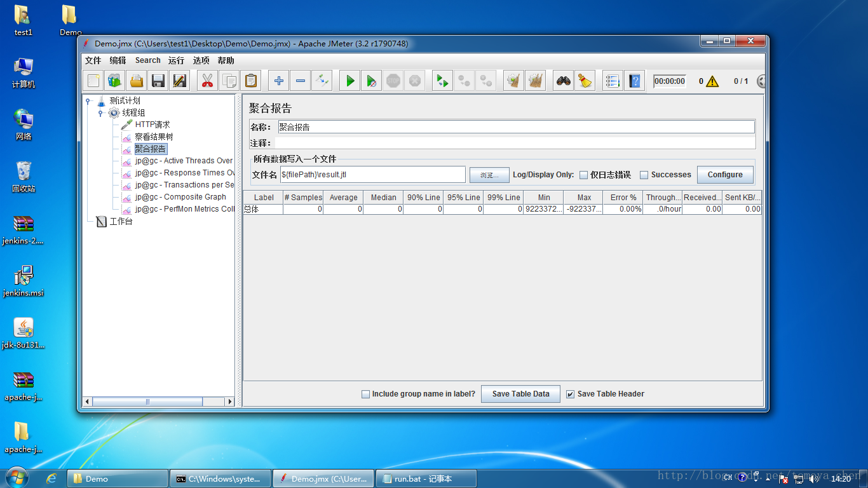
Task: Clear results with single broom icon
Action: click(513, 81)
